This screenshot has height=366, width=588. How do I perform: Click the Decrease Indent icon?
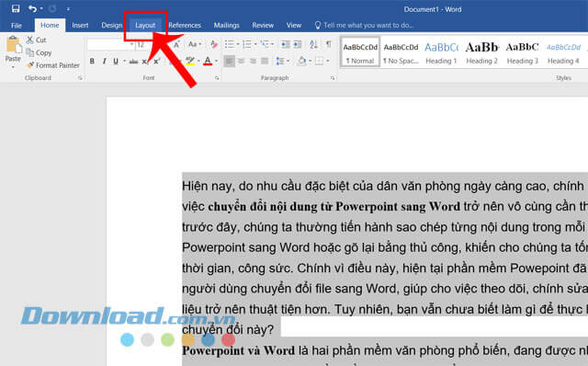coord(286,44)
